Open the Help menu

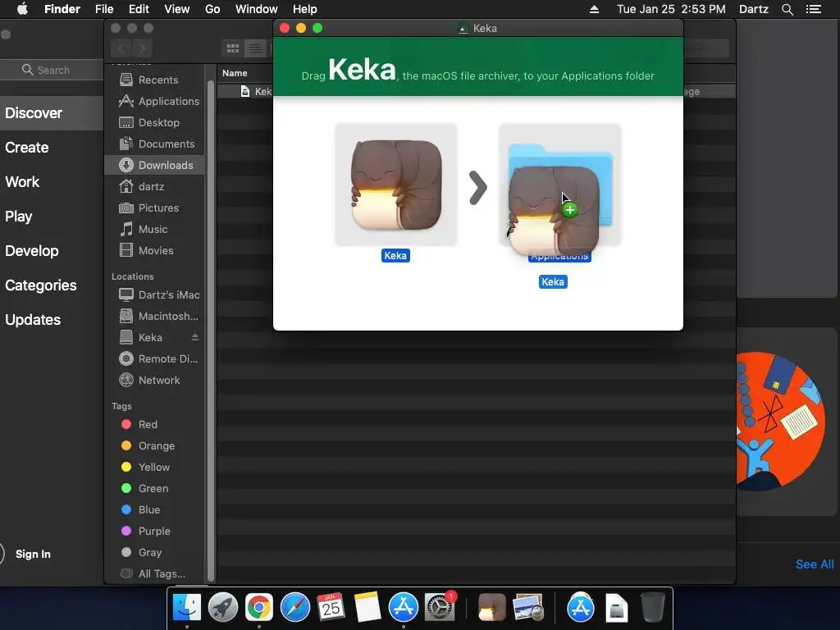pos(305,9)
